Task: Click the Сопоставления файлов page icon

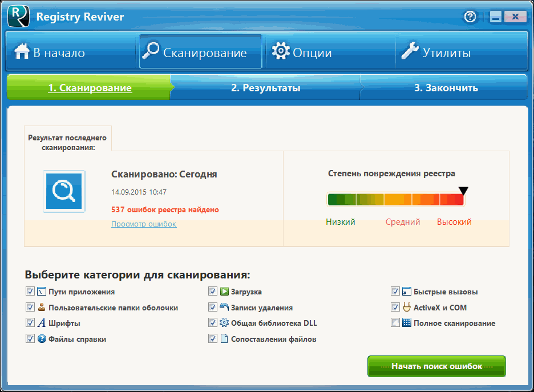Action: click(x=224, y=338)
